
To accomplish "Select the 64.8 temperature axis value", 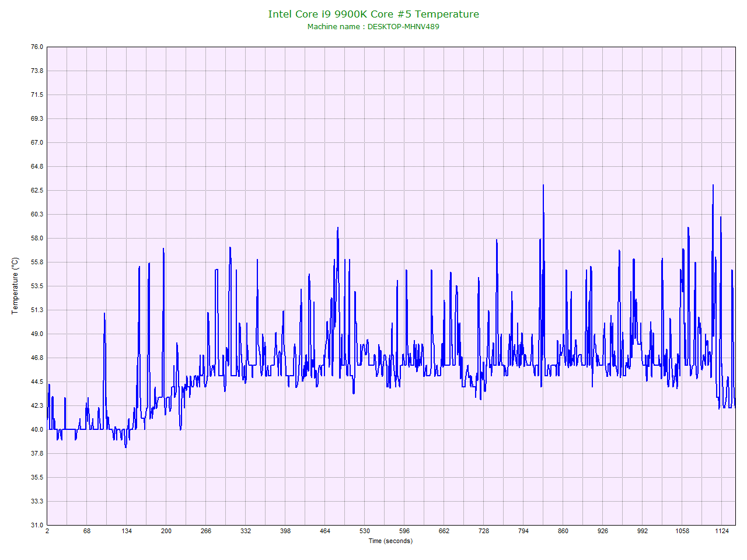I will (37, 166).
